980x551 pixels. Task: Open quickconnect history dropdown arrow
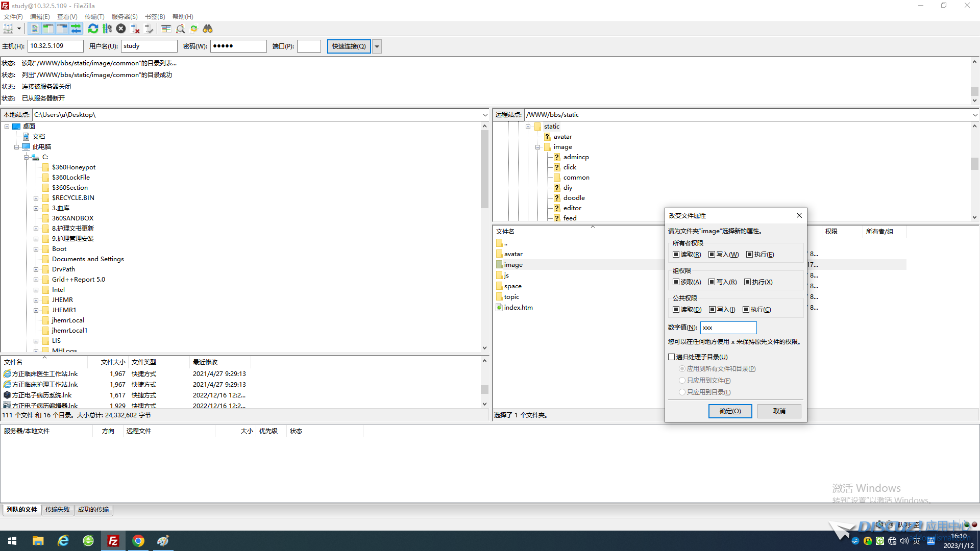click(x=377, y=46)
